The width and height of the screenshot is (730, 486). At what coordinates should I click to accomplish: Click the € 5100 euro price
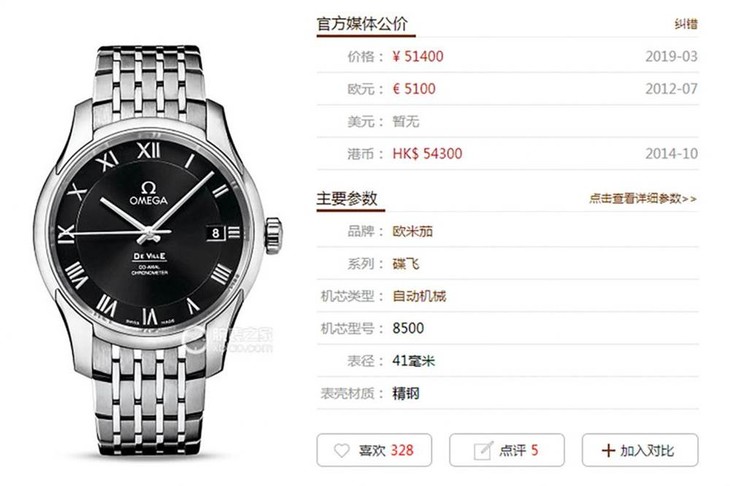pyautogui.click(x=413, y=89)
